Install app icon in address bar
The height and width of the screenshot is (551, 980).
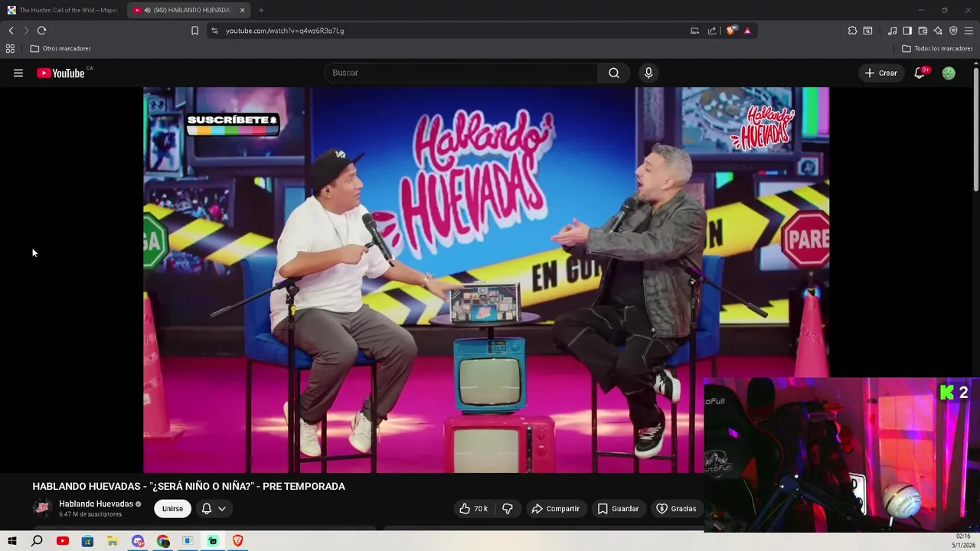(x=694, y=31)
